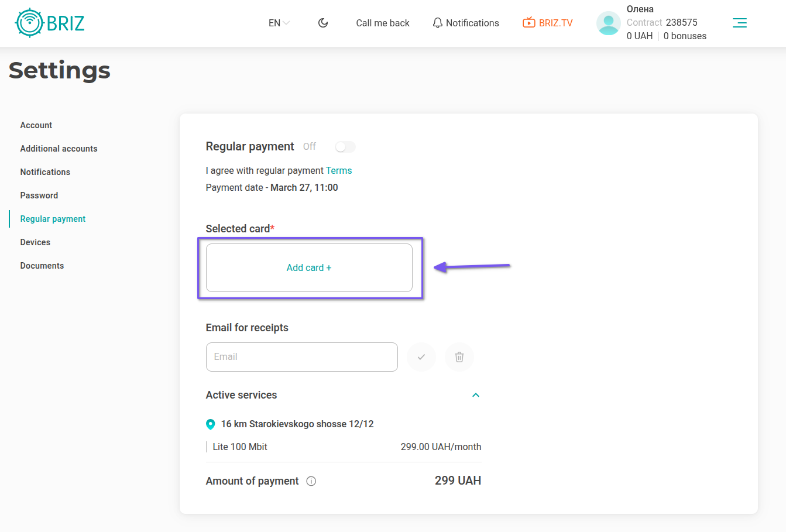Open the hamburger menu
The width and height of the screenshot is (786, 532).
pyautogui.click(x=739, y=23)
